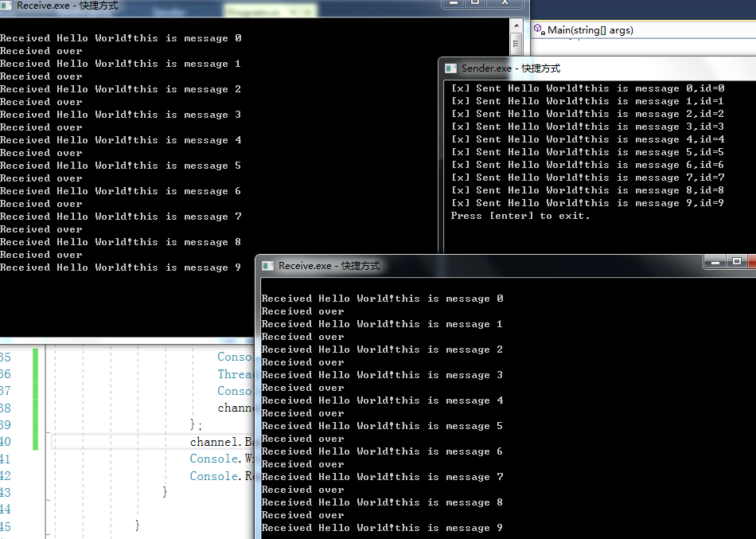The height and width of the screenshot is (539, 756).
Task: Click 'message 8' line in back Receive.exe window
Action: [120, 242]
